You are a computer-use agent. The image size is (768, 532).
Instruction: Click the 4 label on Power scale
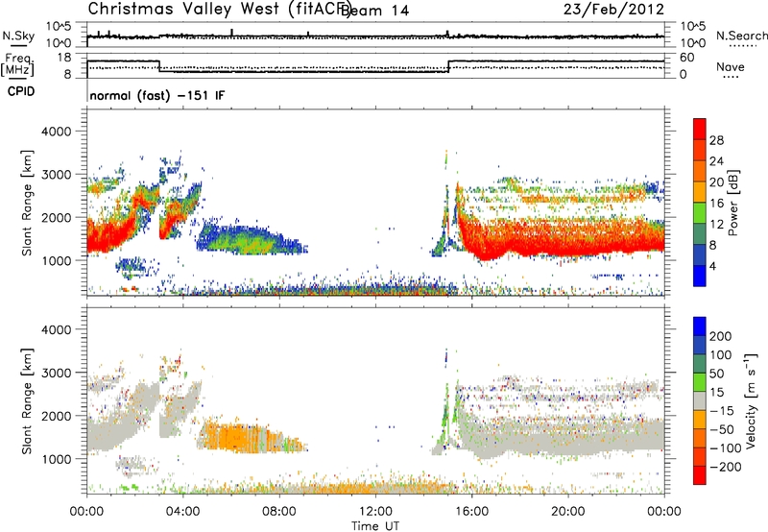coord(712,266)
